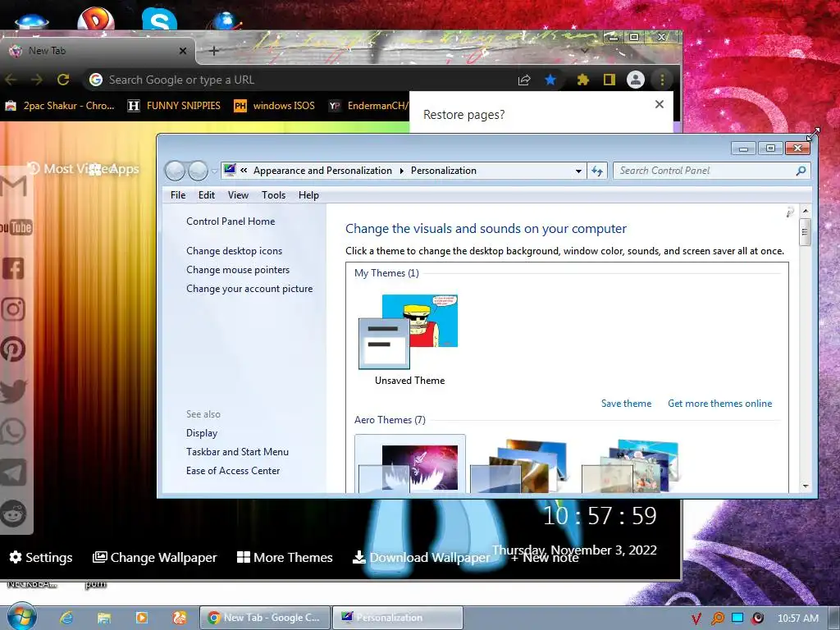Open Change mouse pointers link
Viewport: 840px width, 630px height.
pos(238,269)
